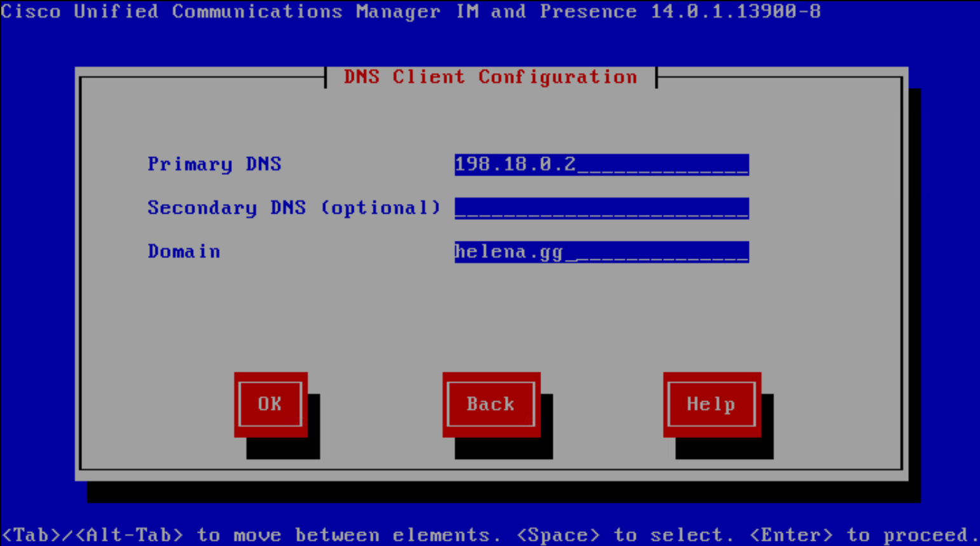Click the Domain label
The height and width of the screenshot is (546, 980).
(184, 252)
